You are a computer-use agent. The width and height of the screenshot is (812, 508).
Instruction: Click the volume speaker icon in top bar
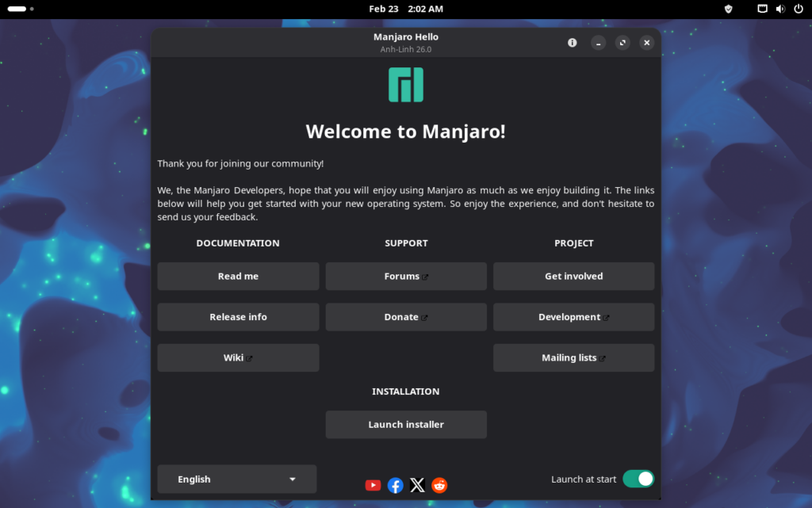[x=779, y=9]
